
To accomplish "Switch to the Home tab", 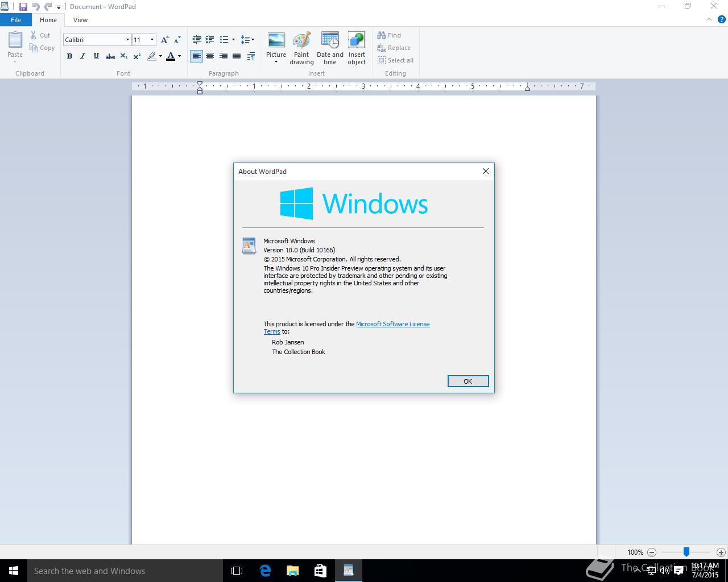I will [48, 20].
